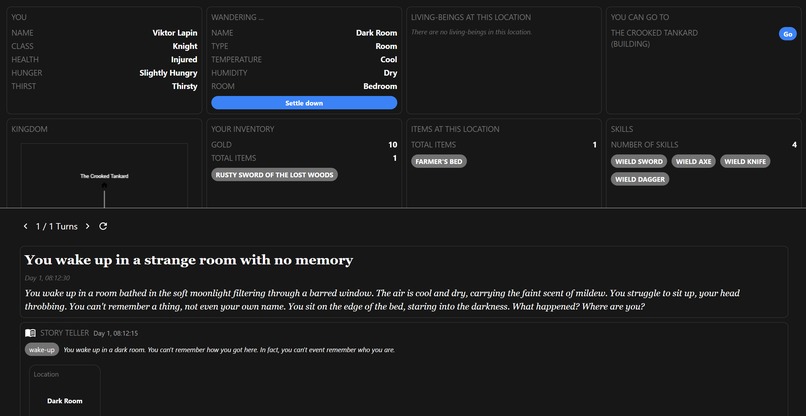Select the Farmer's Bed item
The height and width of the screenshot is (416, 806).
[438, 161]
